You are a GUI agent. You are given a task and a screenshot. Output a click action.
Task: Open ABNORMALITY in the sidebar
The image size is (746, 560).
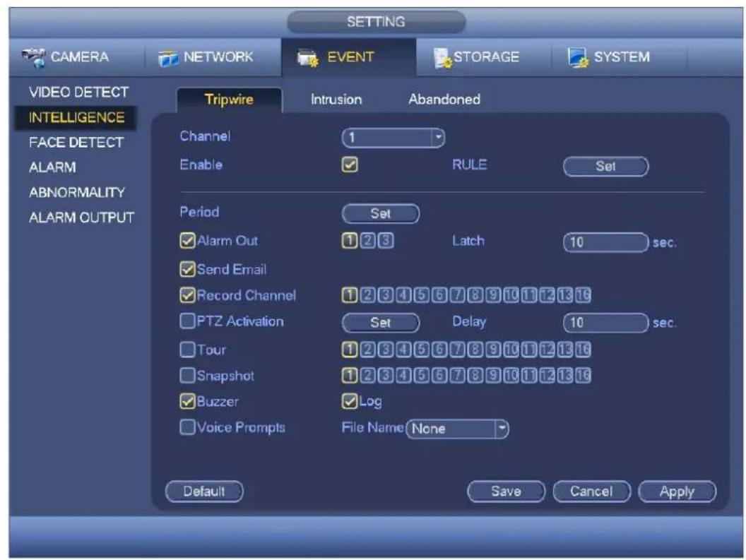(x=76, y=193)
